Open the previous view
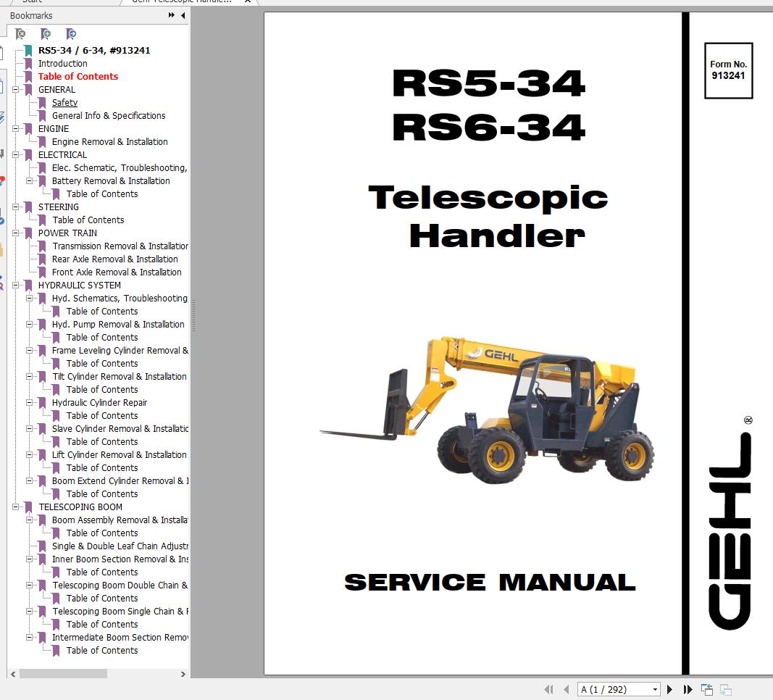The height and width of the screenshot is (700, 773). 706,689
